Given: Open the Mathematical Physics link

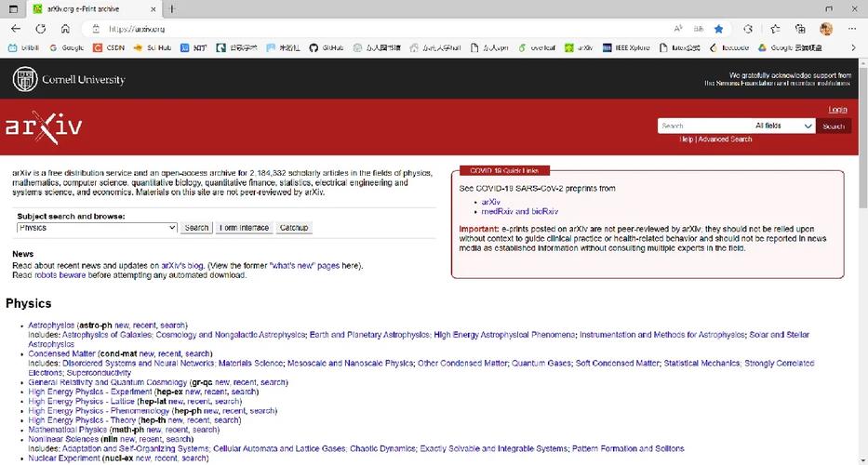Looking at the screenshot, I should [68, 430].
